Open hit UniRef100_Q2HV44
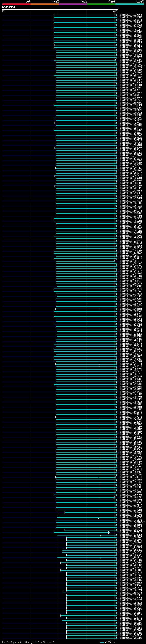 coord(131,15)
